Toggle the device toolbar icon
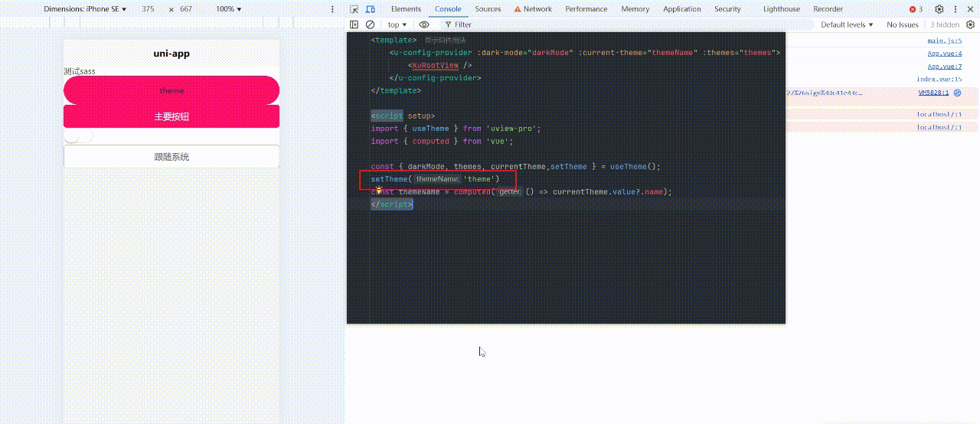Image resolution: width=980 pixels, height=424 pixels. pos(371,9)
